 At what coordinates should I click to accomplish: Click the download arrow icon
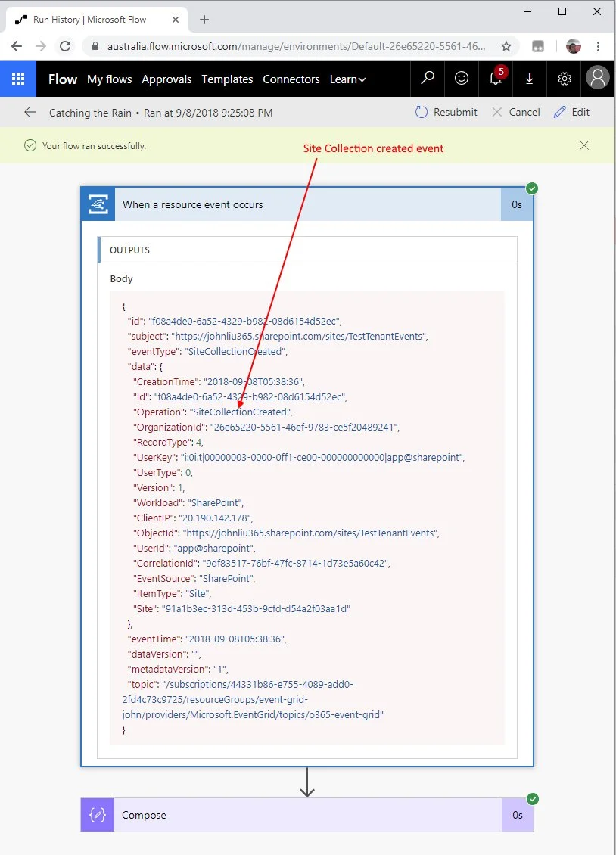pyautogui.click(x=530, y=79)
